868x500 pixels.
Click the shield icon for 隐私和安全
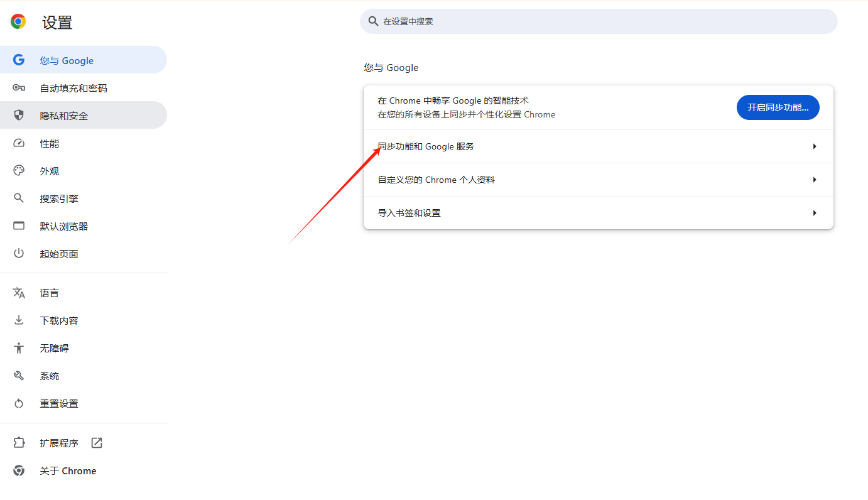click(x=19, y=116)
